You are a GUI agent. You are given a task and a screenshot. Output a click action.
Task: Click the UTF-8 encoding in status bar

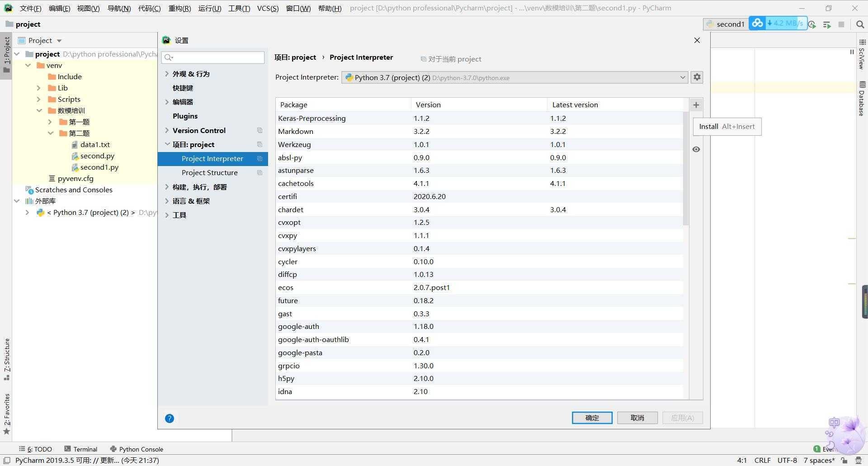click(787, 460)
